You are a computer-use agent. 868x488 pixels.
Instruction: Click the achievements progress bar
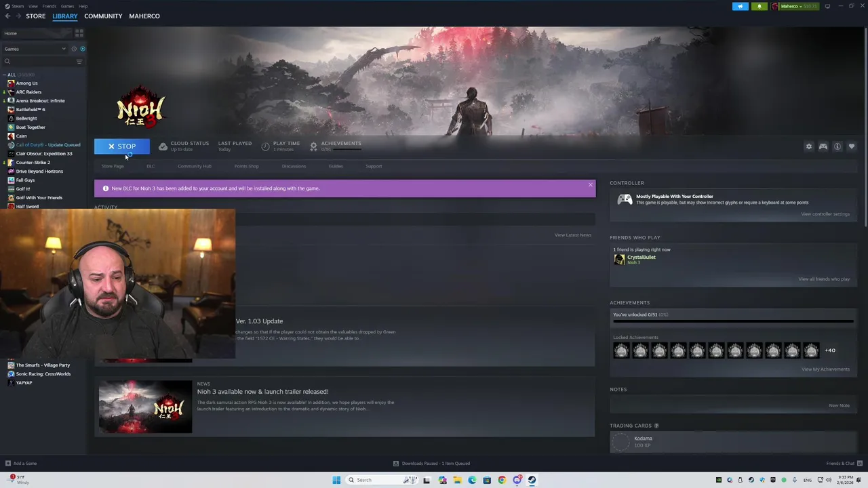pos(733,322)
